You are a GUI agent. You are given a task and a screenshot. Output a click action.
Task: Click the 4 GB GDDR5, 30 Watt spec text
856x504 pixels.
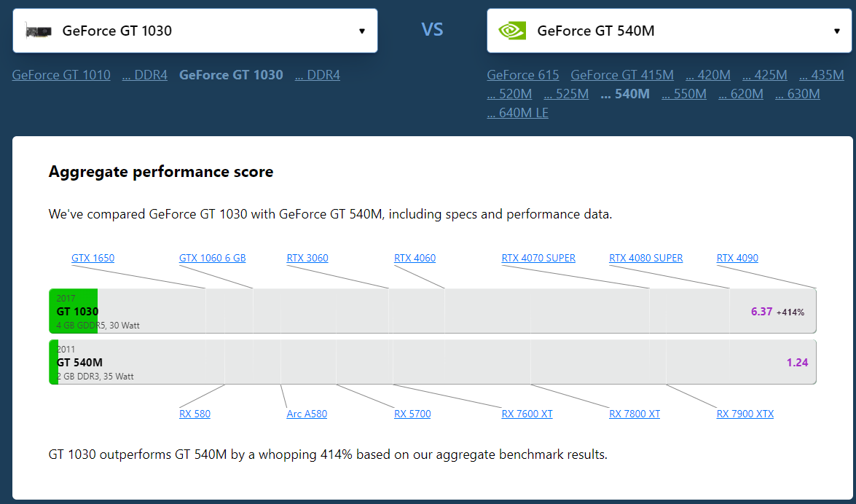[x=98, y=326]
